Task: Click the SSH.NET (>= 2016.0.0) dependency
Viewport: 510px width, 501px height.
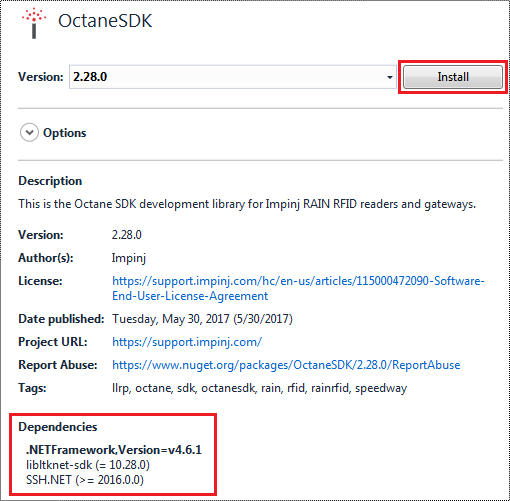Action: click(x=85, y=480)
